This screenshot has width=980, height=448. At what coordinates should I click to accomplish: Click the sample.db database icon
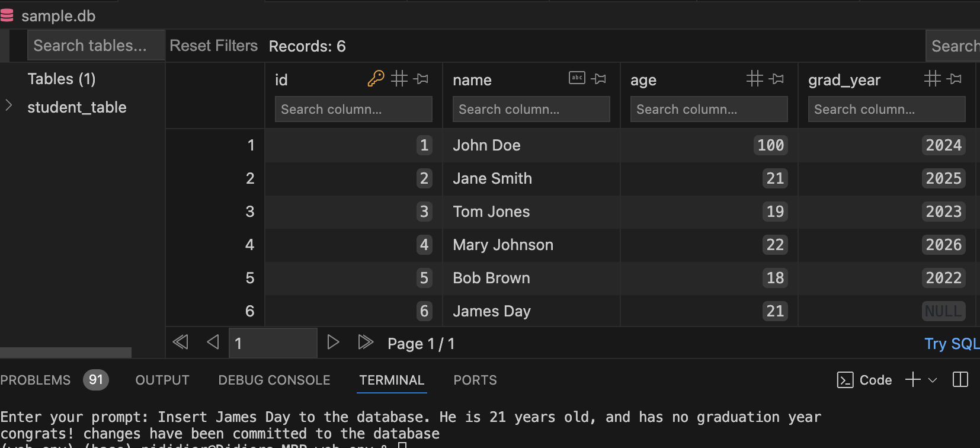7,15
